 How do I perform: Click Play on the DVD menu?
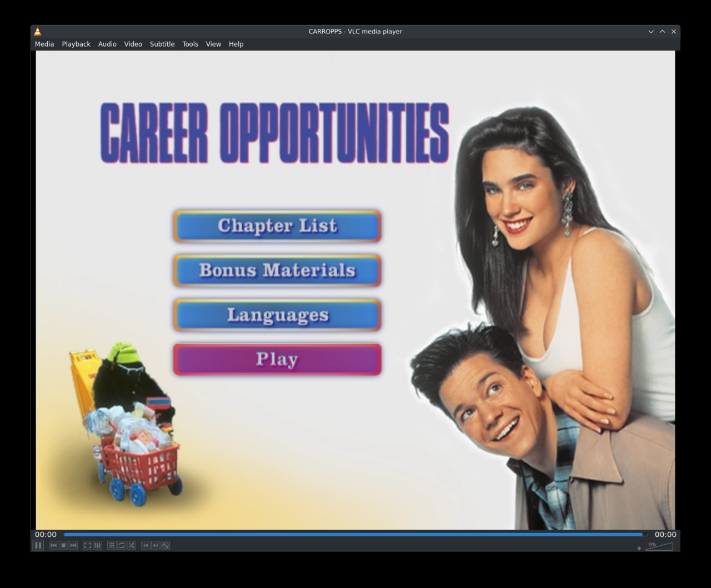click(277, 359)
